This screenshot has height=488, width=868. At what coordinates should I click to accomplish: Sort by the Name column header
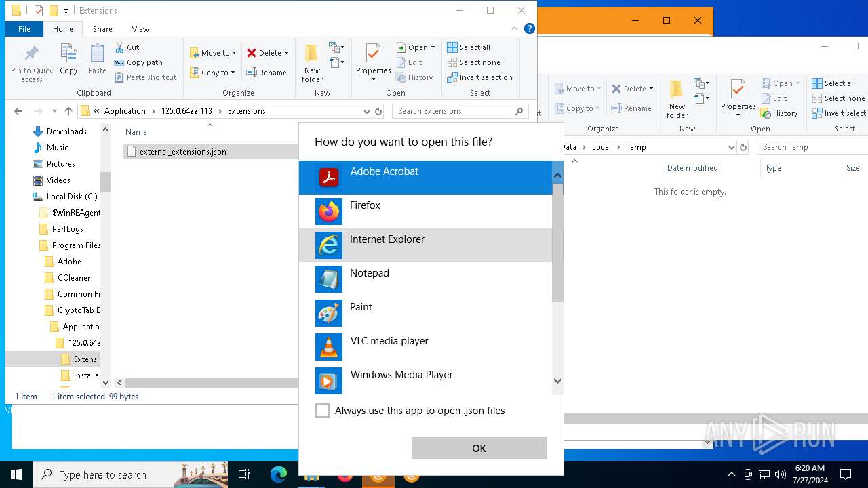coord(136,132)
